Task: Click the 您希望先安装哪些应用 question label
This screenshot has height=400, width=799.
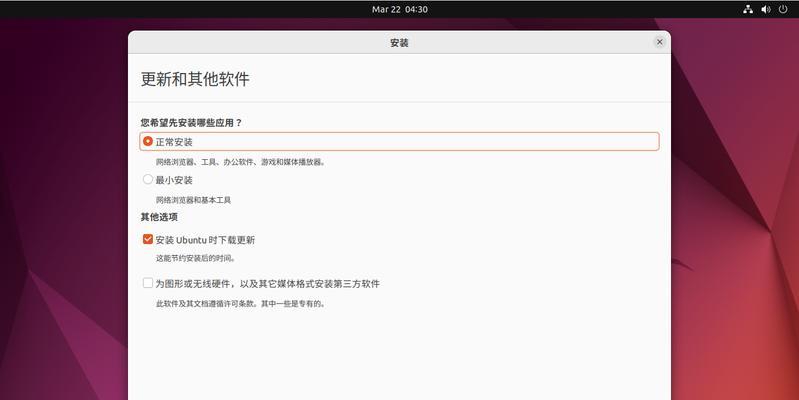Action: point(191,123)
